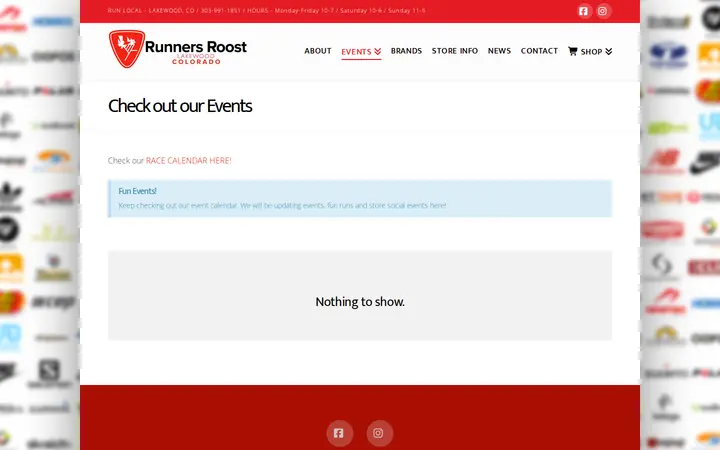Visit Facebook from the footer icon
The height and width of the screenshot is (450, 720).
pos(339,433)
